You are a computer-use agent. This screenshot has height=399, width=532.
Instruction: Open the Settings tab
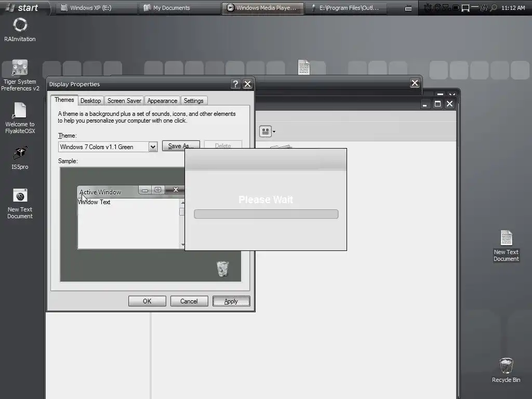pyautogui.click(x=193, y=101)
